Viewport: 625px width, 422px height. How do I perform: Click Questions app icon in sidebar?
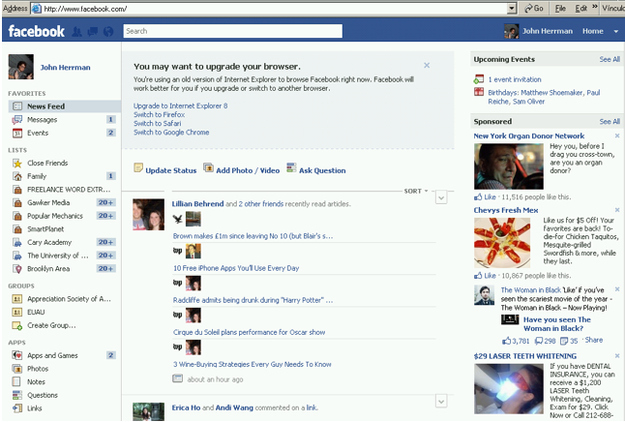(17, 395)
